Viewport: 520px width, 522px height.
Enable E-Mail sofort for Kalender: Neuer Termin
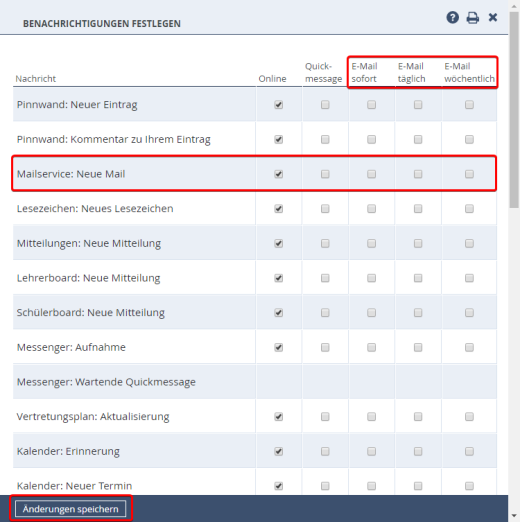[371, 486]
